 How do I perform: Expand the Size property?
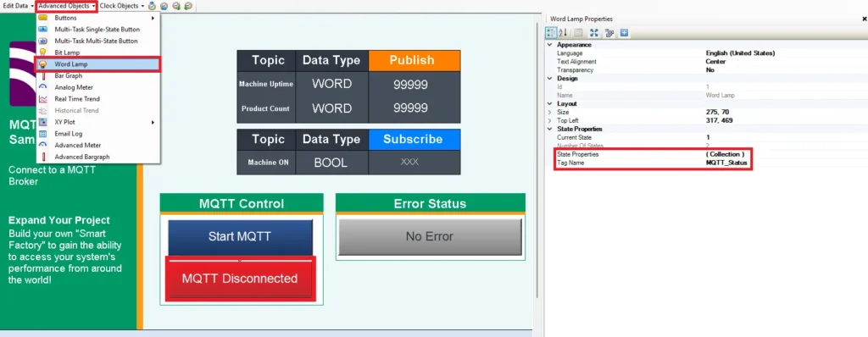pos(549,113)
